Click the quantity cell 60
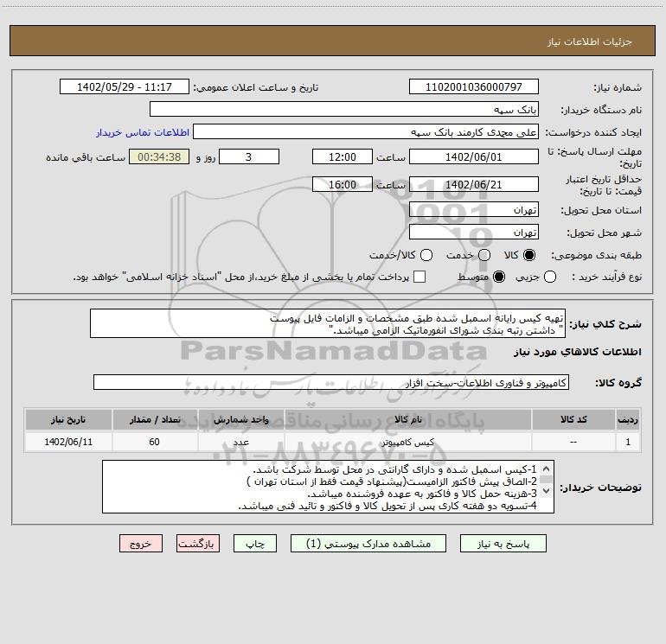Viewport: 666px width, 644px height. pyautogui.click(x=155, y=442)
